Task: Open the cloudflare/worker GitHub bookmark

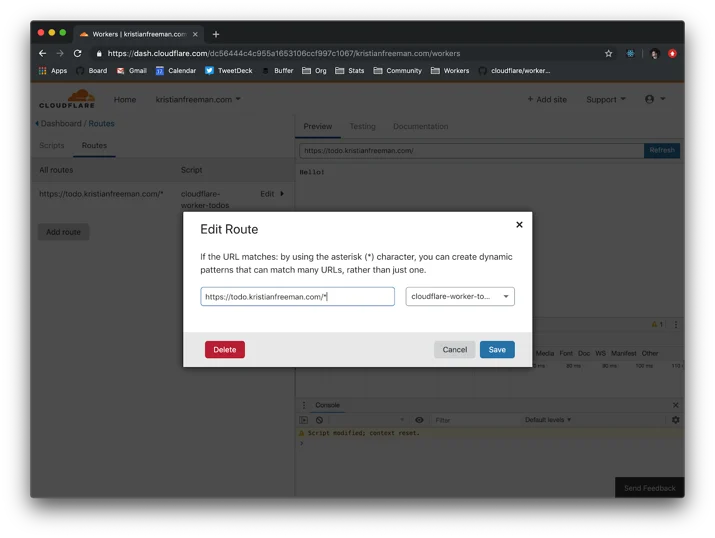Action: (514, 71)
